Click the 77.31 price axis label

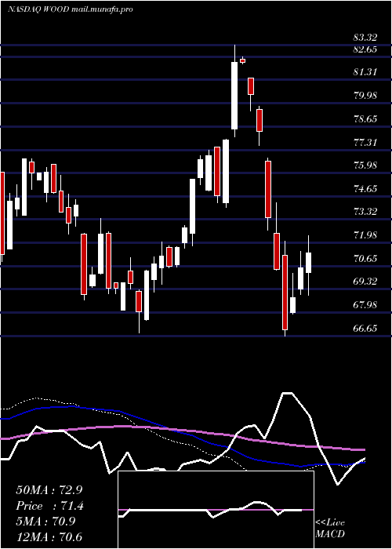tap(365, 142)
